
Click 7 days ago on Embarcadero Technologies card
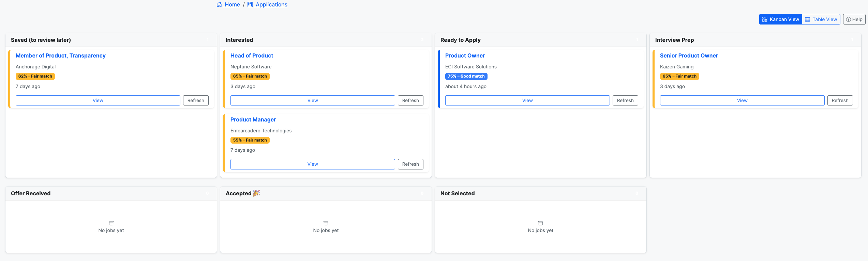(243, 150)
